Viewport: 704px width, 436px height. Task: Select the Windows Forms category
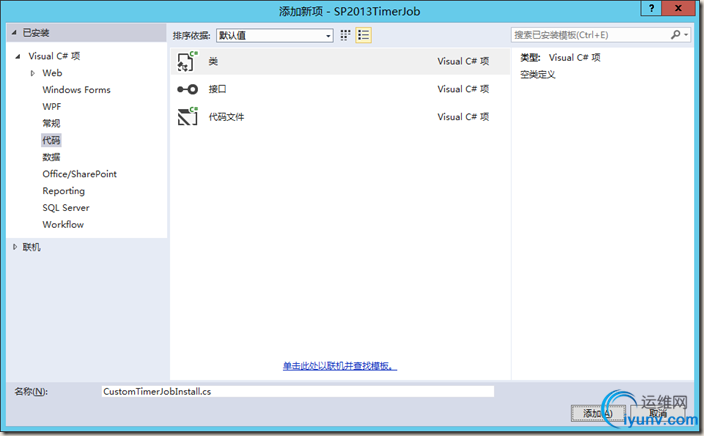click(76, 90)
